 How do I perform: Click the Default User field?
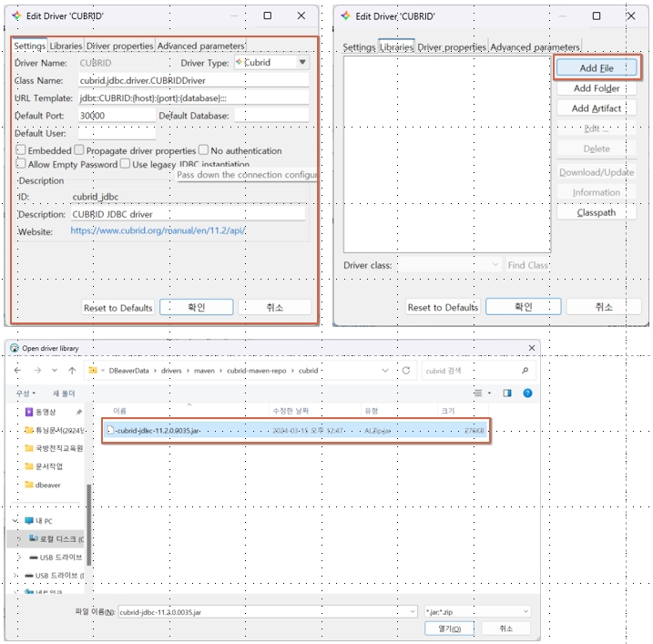[x=117, y=133]
